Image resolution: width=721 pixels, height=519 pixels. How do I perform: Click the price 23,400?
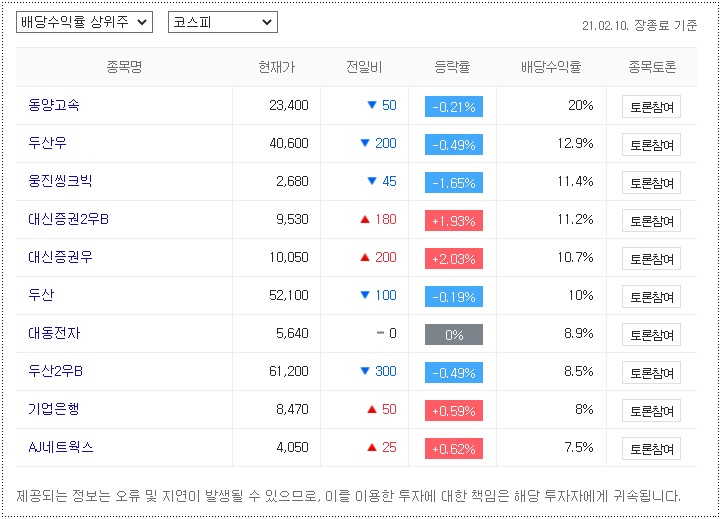coord(289,105)
